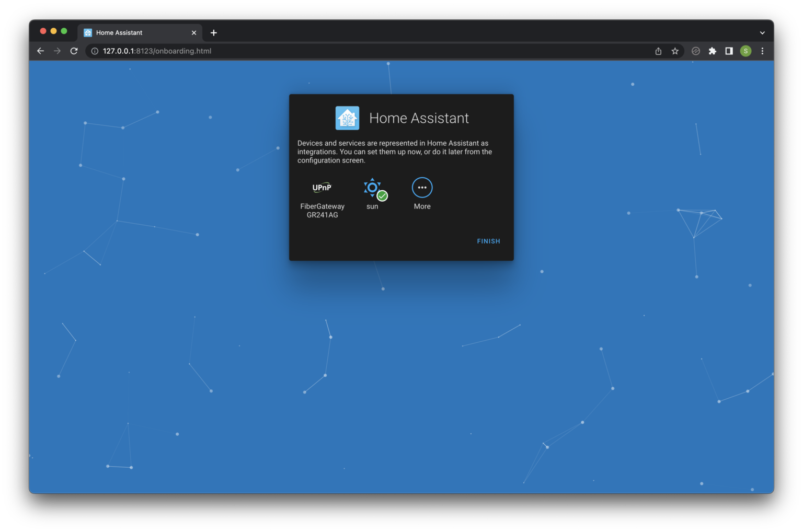Click the share/upload icon in address bar
This screenshot has height=532, width=803.
(658, 51)
